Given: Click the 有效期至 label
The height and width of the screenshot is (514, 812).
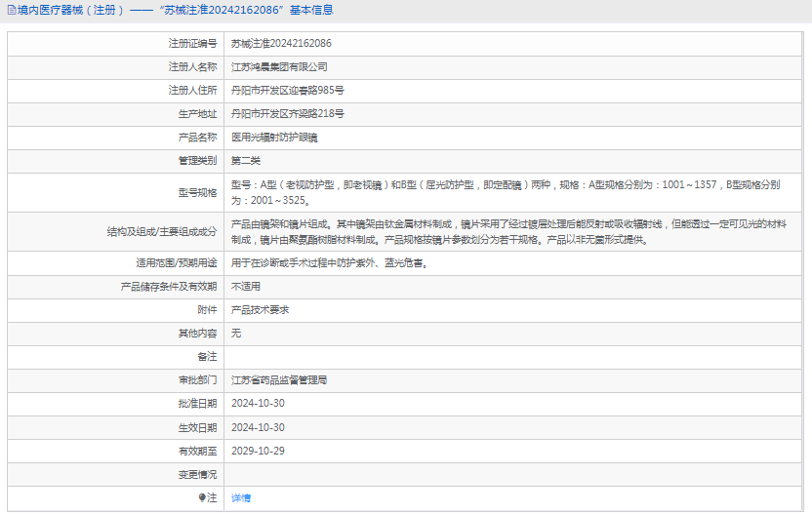Looking at the screenshot, I should (x=197, y=451).
